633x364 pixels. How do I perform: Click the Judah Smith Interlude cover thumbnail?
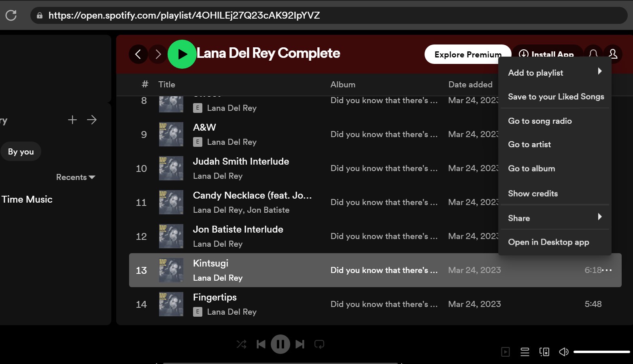click(171, 168)
